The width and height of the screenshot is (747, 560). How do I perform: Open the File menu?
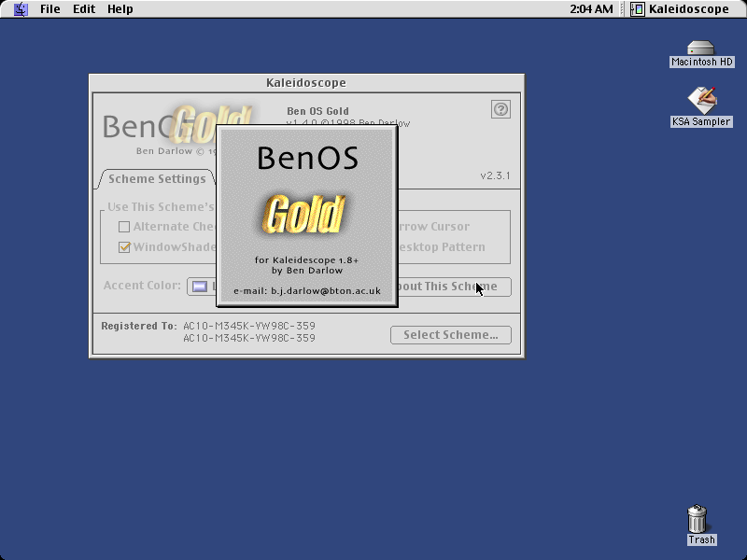point(50,9)
